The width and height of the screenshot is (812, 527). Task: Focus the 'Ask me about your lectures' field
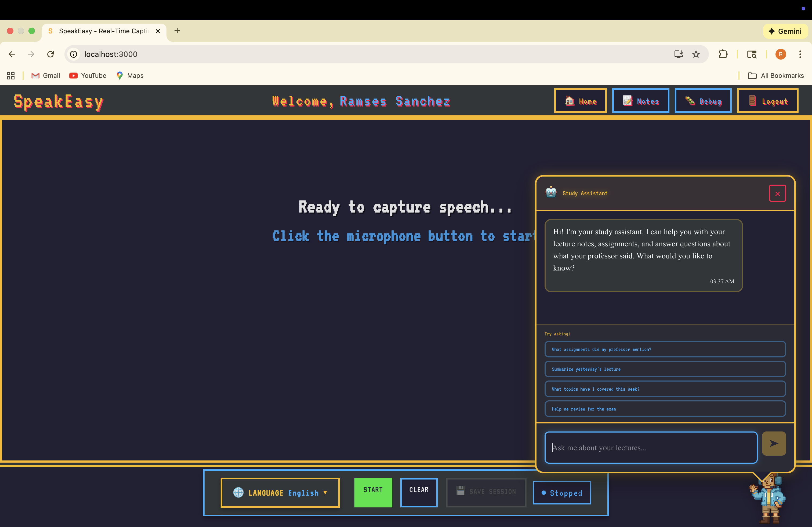click(x=651, y=448)
